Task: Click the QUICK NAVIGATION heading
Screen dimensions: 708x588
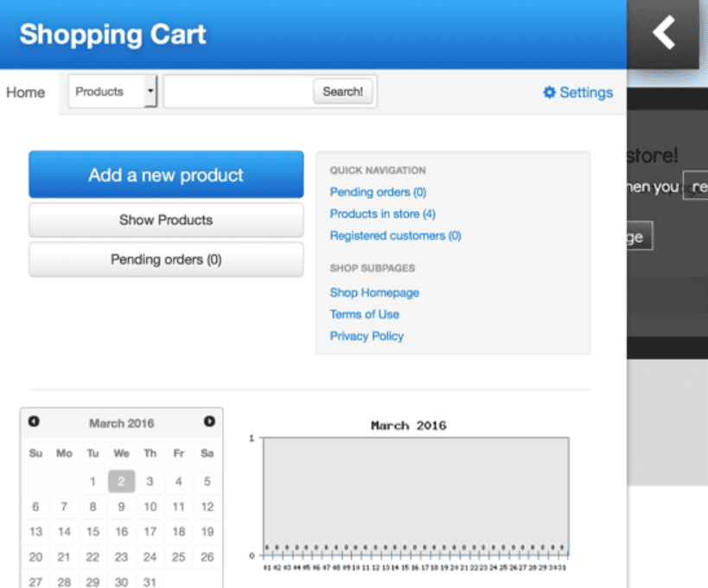Action: coord(378,170)
